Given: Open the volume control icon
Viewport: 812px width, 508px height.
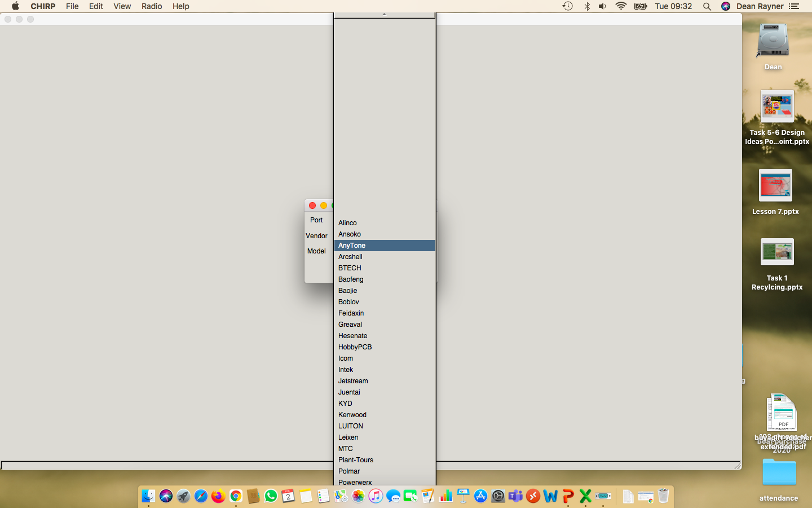Looking at the screenshot, I should pos(602,6).
